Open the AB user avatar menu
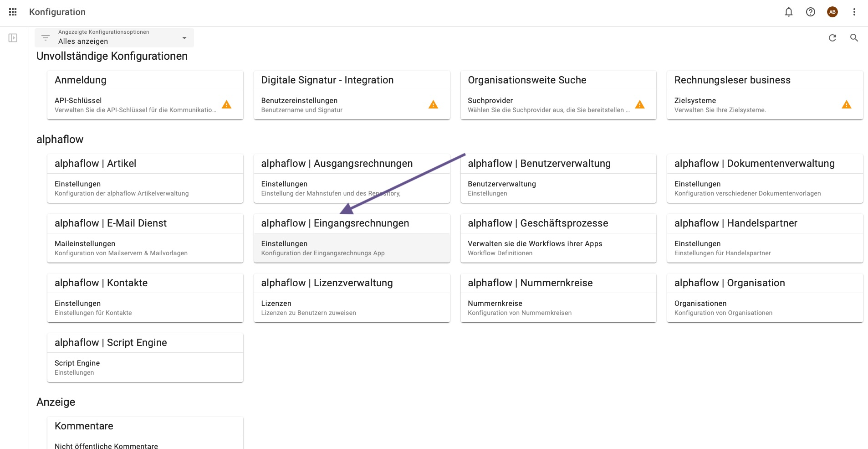Screen dimensions: 868x449 coord(832,12)
